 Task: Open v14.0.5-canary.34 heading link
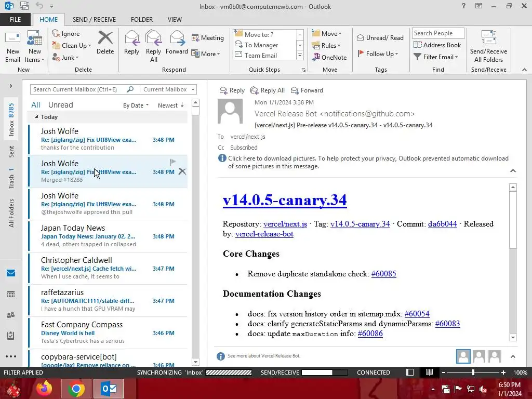pyautogui.click(x=285, y=200)
